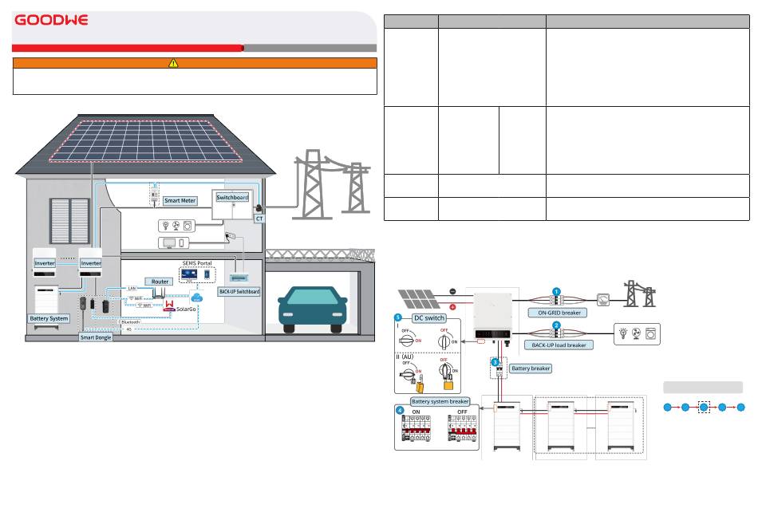Click the "Router" label
The height and width of the screenshot is (532, 758).
click(160, 282)
